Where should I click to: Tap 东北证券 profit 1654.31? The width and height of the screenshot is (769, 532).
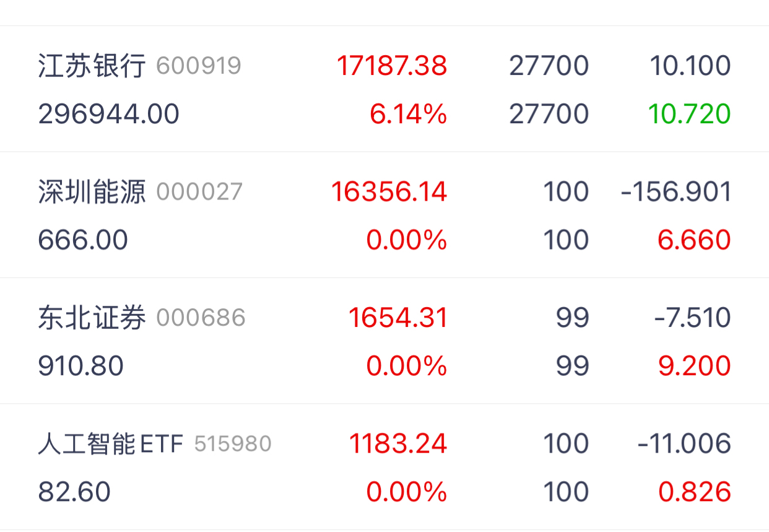point(398,318)
